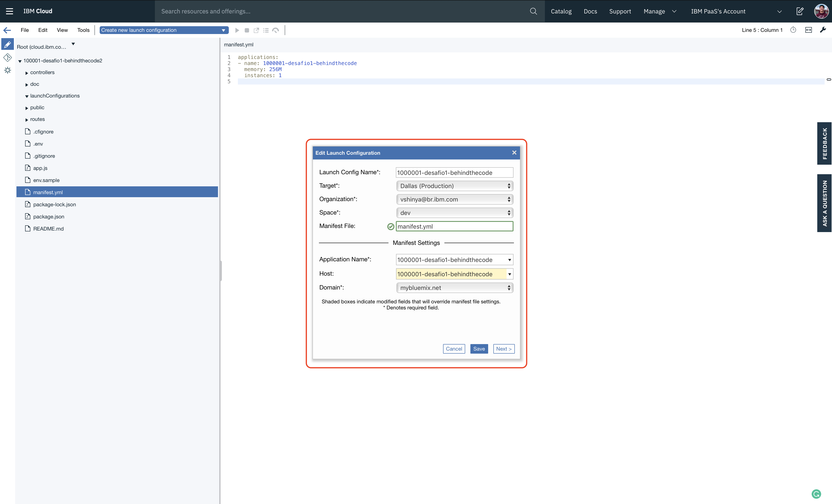Image resolution: width=832 pixels, height=504 pixels.
Task: Click the back arrow icon
Action: coord(7,30)
